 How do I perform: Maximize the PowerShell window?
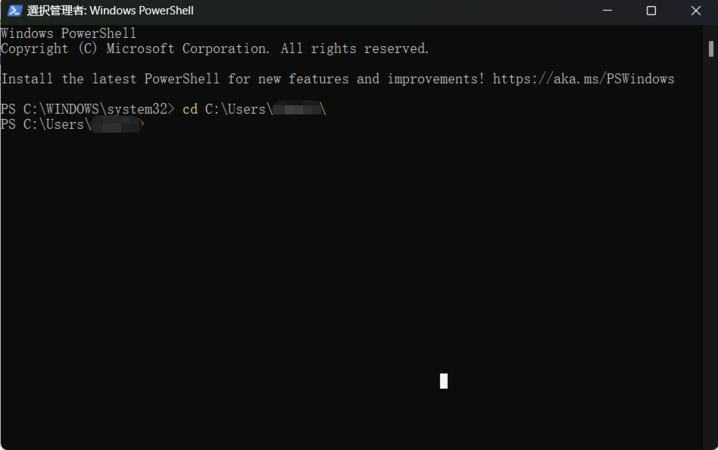pos(651,11)
